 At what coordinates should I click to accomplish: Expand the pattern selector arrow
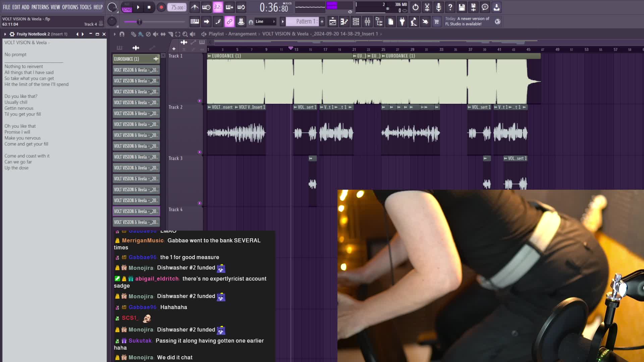pos(283,21)
